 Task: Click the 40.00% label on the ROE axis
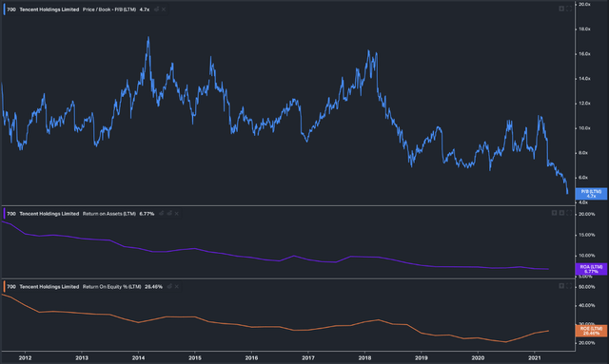click(x=587, y=305)
